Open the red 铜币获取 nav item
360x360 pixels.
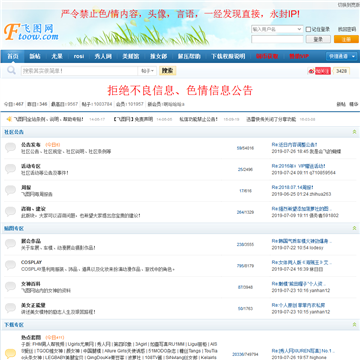[267, 56]
